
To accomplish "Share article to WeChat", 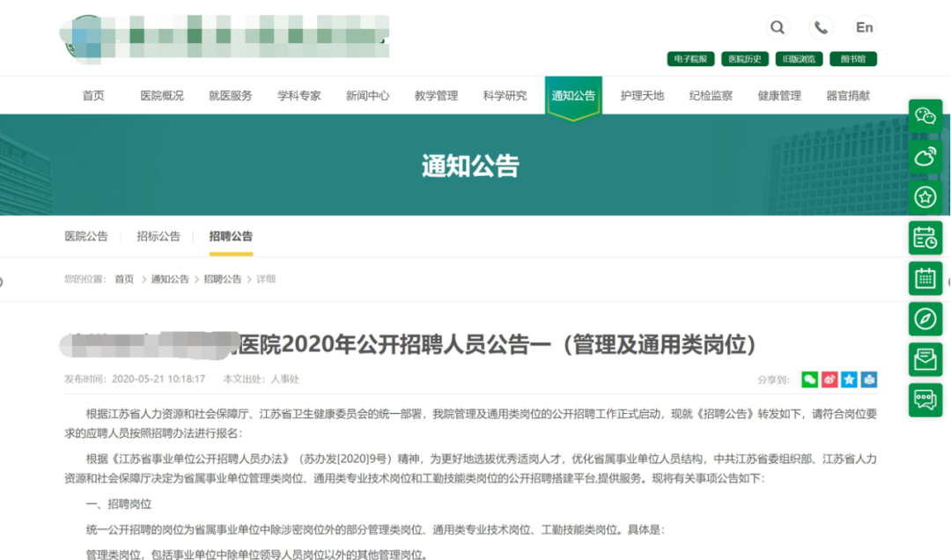I will 809,379.
